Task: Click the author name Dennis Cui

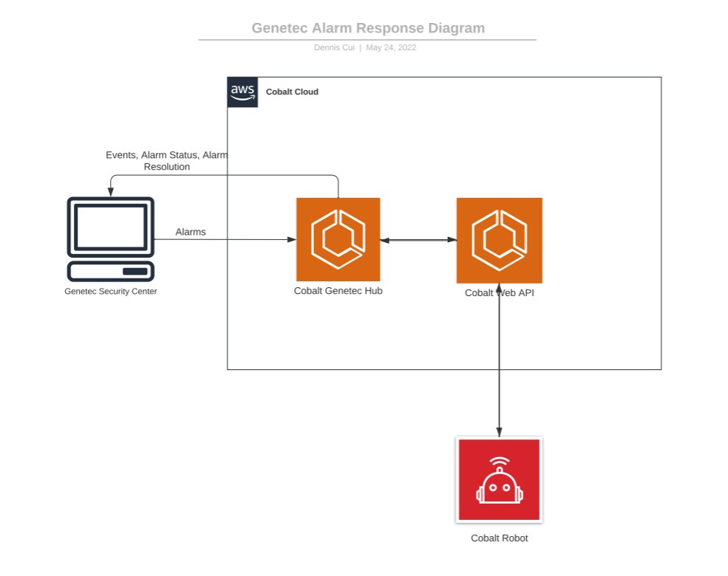Action: [x=334, y=48]
